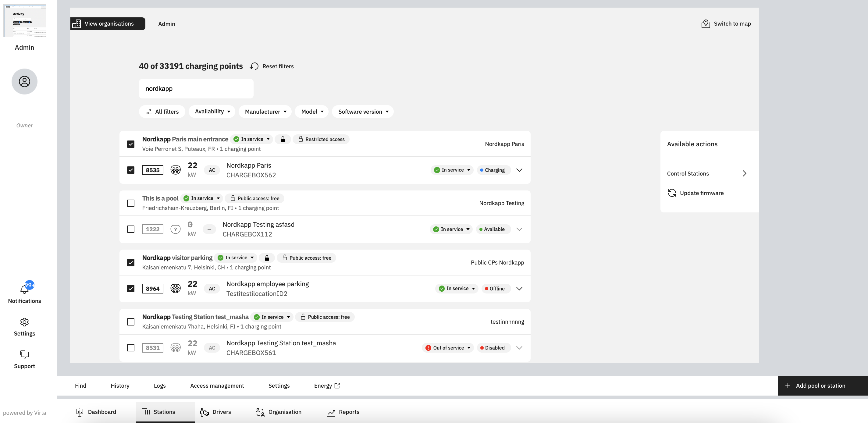This screenshot has height=423, width=868.
Task: Click Public access: free badge on This is a pool
Action: [x=255, y=198]
